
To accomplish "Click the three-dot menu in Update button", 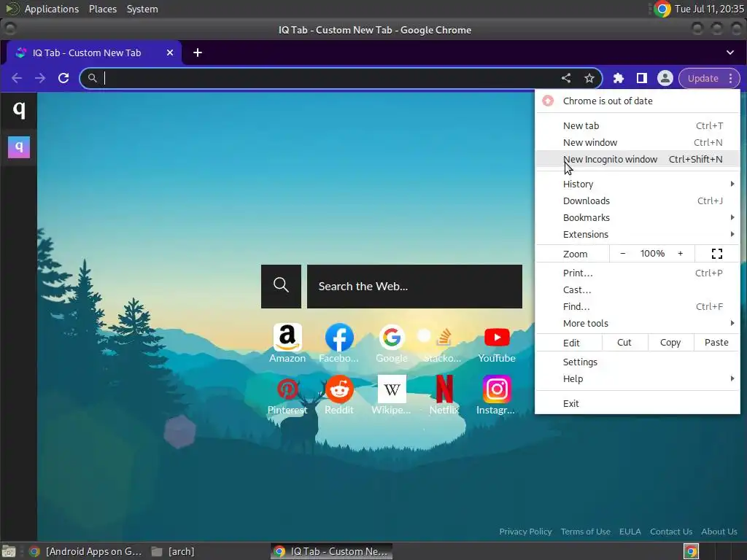I will pyautogui.click(x=731, y=79).
